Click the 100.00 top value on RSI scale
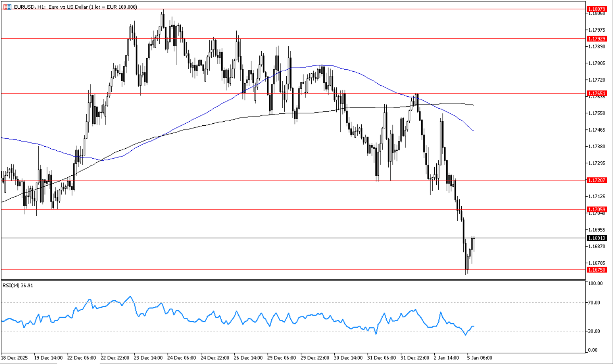The height and width of the screenshot is (364, 613). pos(595,284)
